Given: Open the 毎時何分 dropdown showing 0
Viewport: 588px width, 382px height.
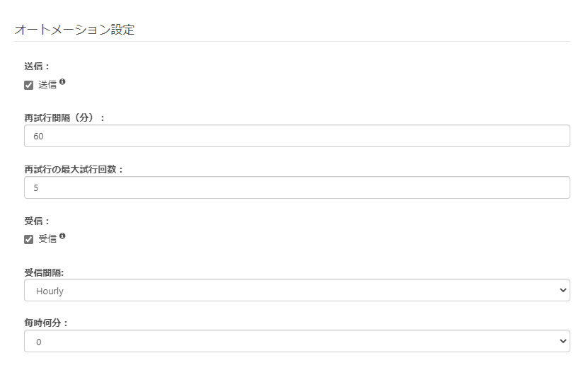Looking at the screenshot, I should [x=296, y=341].
